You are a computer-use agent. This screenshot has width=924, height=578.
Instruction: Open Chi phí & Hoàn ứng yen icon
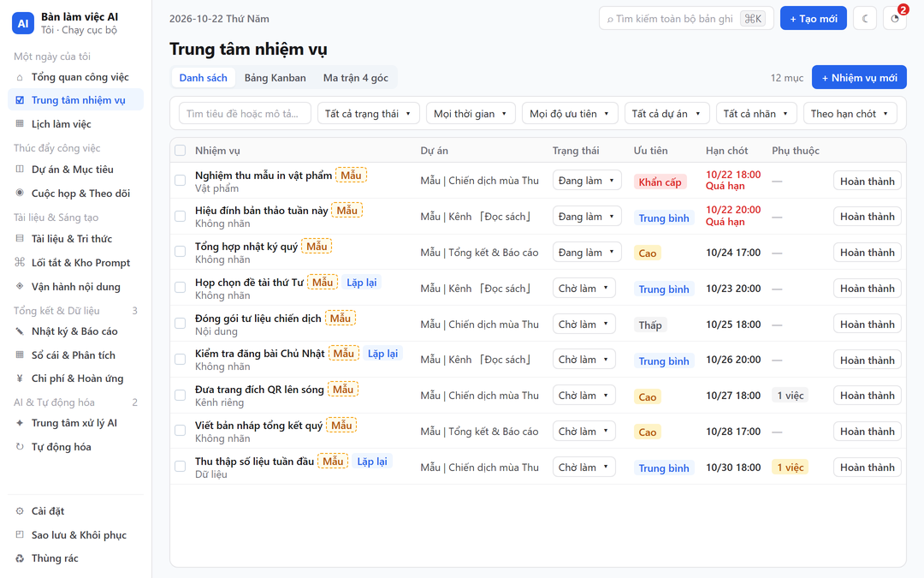point(20,378)
